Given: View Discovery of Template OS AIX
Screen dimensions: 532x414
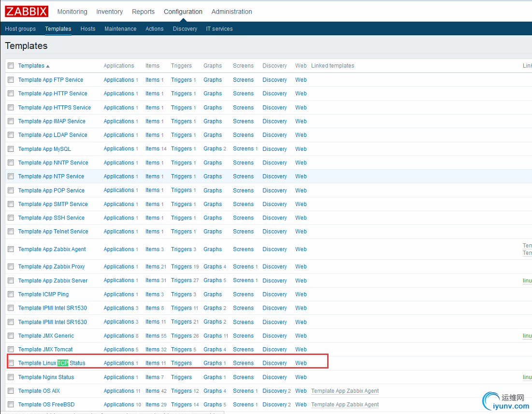Looking at the screenshot, I should click(274, 391).
